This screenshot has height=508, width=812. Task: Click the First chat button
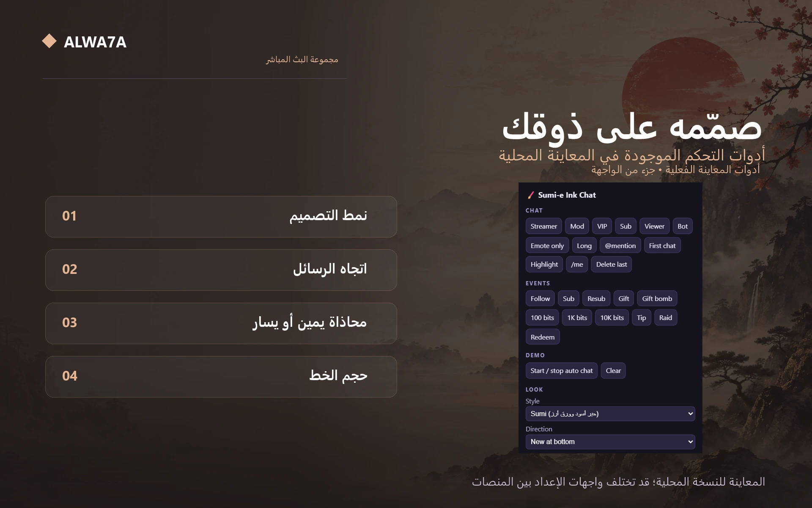point(662,246)
